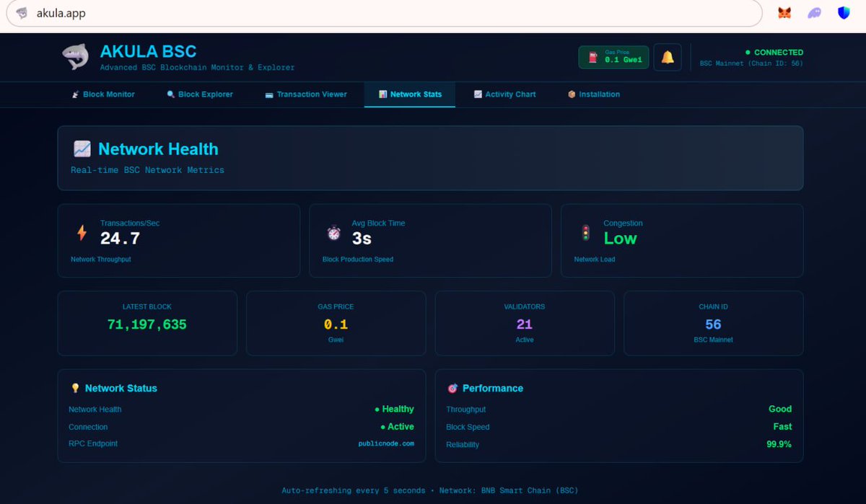The height and width of the screenshot is (504, 866).
Task: Click the gas pump icon in header
Action: click(x=593, y=58)
